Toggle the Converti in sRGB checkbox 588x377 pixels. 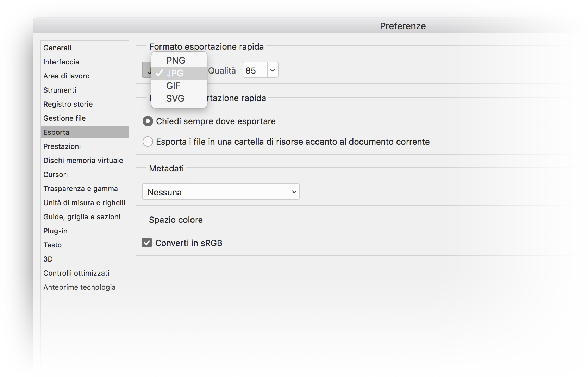[x=147, y=243]
